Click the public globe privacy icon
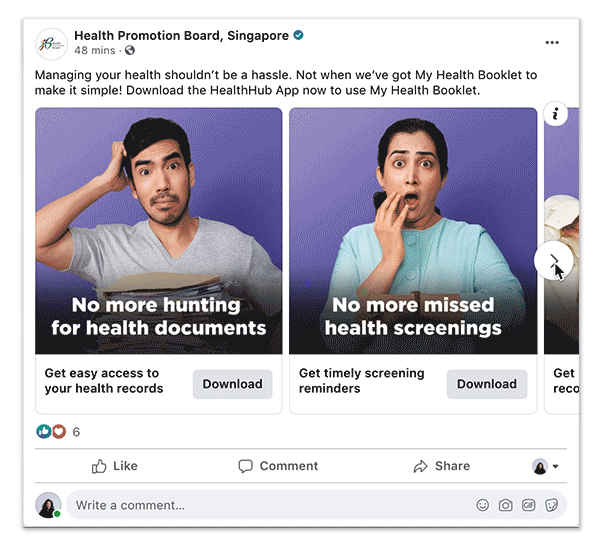 [x=130, y=50]
